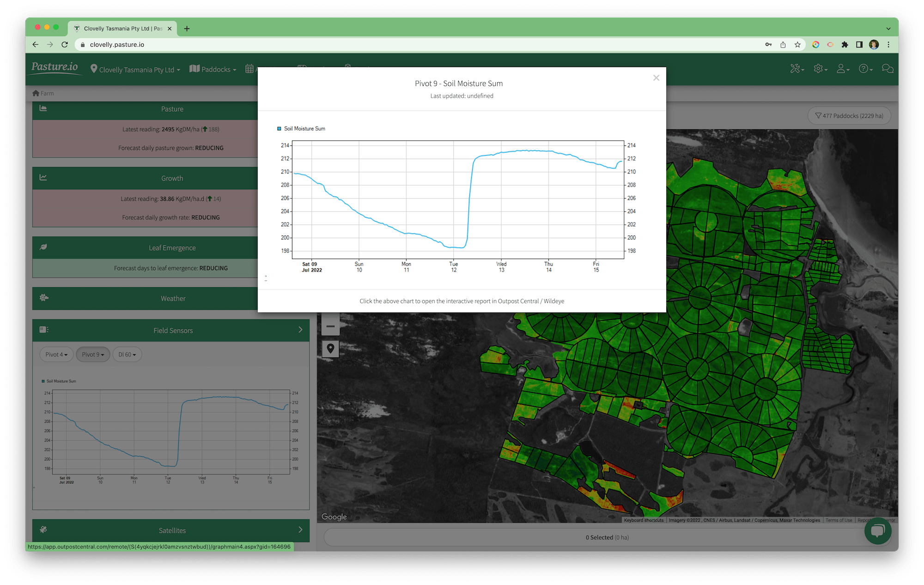Screen dimensions: 924x585
Task: Click Latest reading 2495 KgDM/ha text
Action: click(x=170, y=129)
